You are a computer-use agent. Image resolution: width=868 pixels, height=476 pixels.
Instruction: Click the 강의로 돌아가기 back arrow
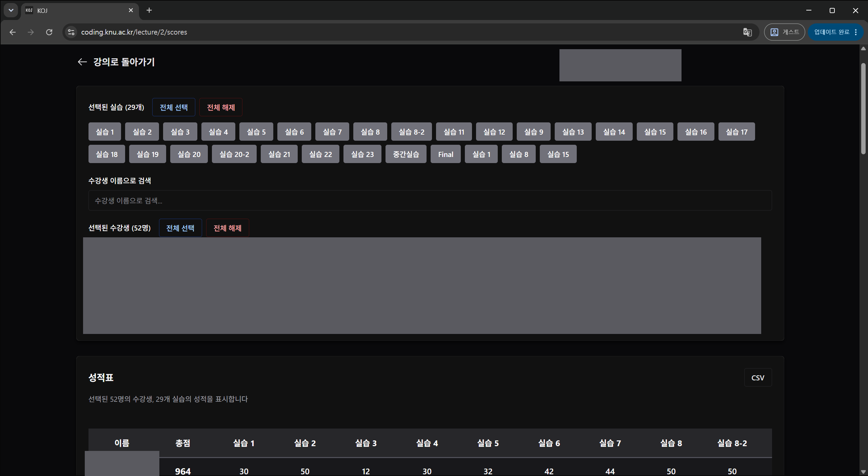[x=82, y=62]
